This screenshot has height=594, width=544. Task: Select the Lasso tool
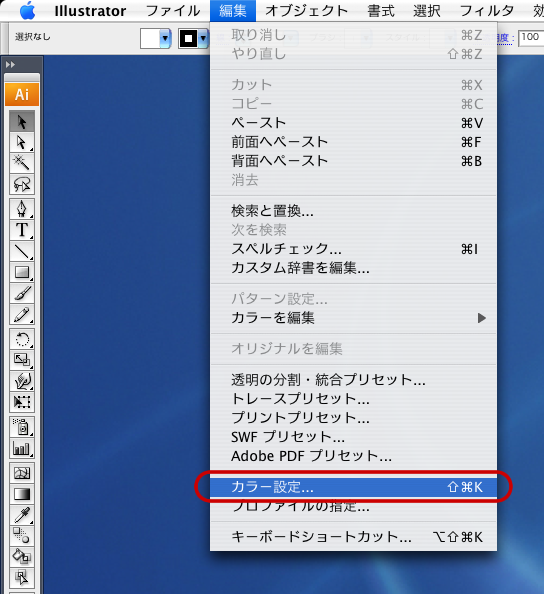pos(22,184)
